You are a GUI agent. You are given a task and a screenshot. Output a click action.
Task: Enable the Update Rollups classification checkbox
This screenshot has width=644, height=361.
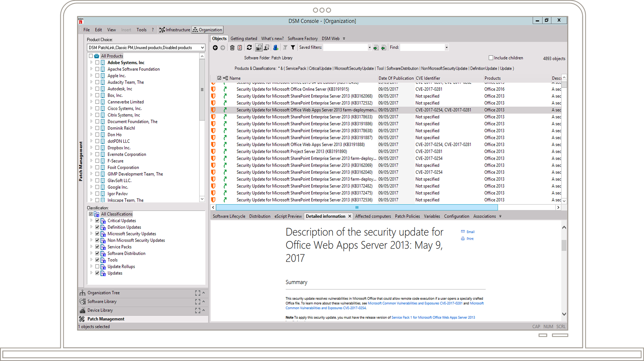(97, 267)
